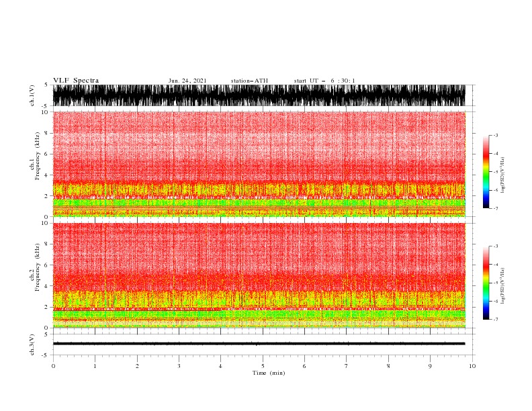This screenshot has width=532, height=411.
Task: Click time axis tick label "10"
Action: click(472, 366)
